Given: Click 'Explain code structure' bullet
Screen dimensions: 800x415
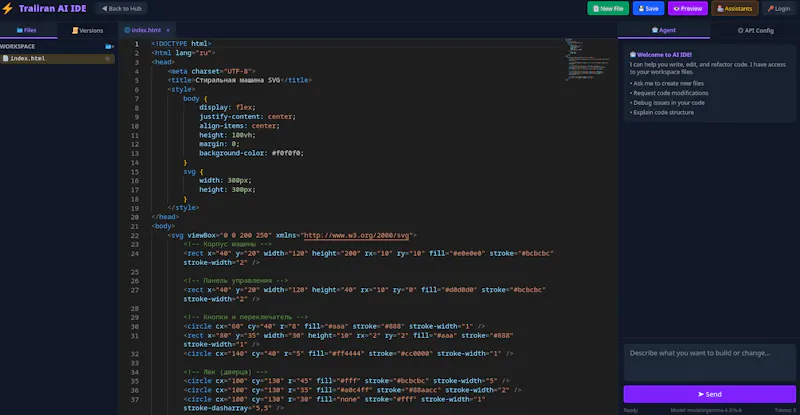Looking at the screenshot, I should (x=663, y=112).
